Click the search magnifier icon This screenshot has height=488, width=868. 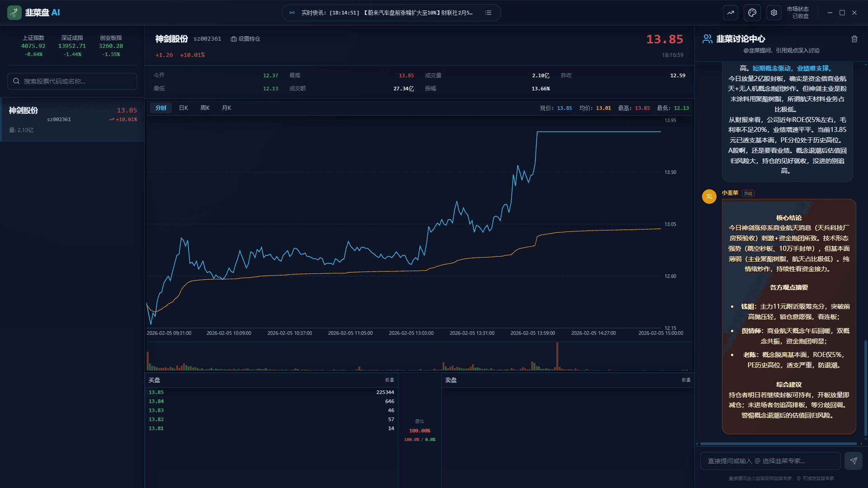(16, 81)
